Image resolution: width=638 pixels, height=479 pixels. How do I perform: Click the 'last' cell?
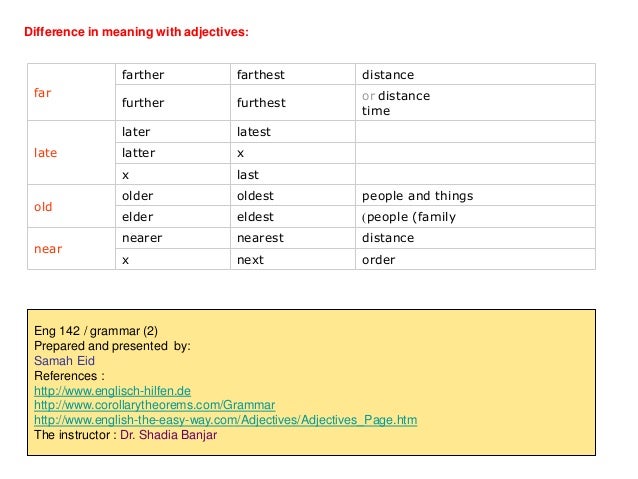(293, 175)
